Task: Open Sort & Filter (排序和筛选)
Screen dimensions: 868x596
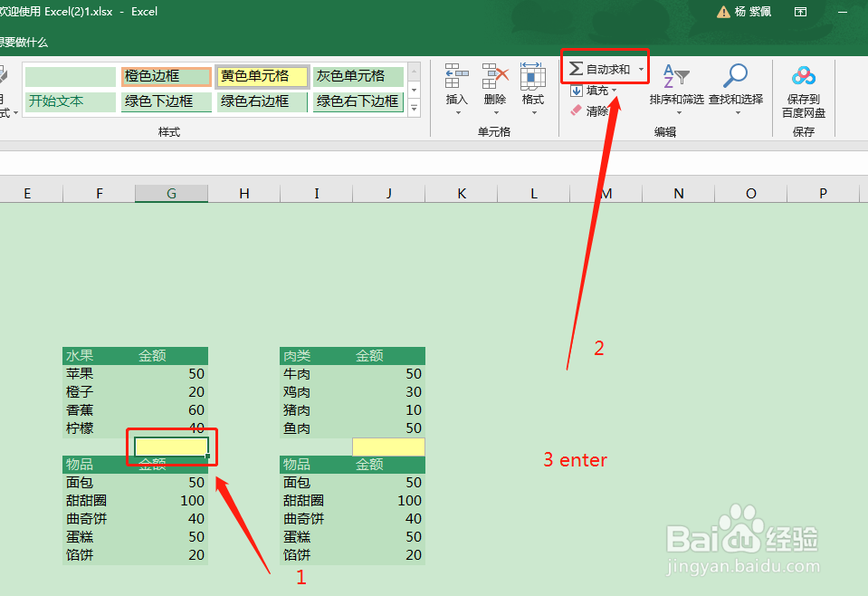Action: pyautogui.click(x=675, y=77)
